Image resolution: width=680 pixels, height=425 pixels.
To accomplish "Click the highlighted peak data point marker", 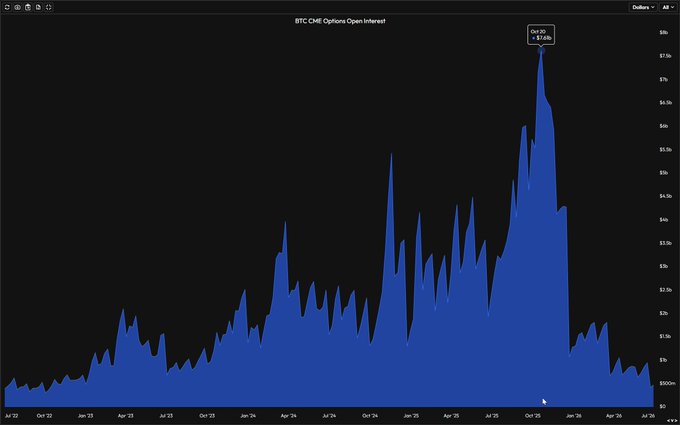I will click(x=541, y=51).
